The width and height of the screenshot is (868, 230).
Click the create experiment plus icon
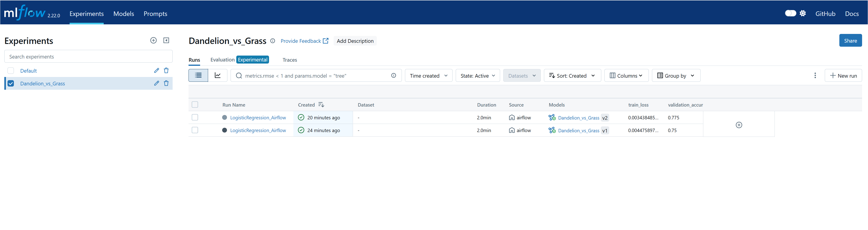coord(153,41)
